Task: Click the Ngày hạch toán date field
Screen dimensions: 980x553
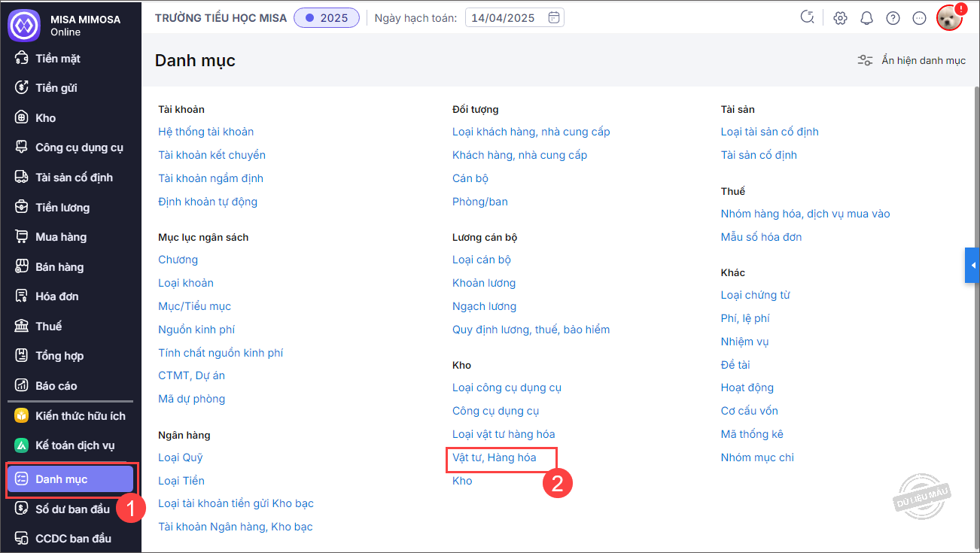Action: (x=515, y=17)
